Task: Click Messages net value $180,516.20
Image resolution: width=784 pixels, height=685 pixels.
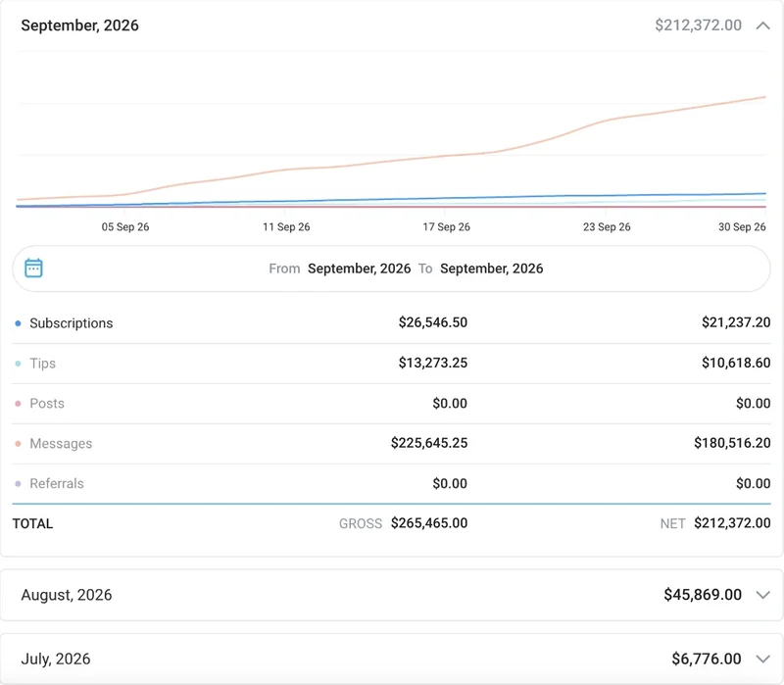Action: (x=732, y=443)
